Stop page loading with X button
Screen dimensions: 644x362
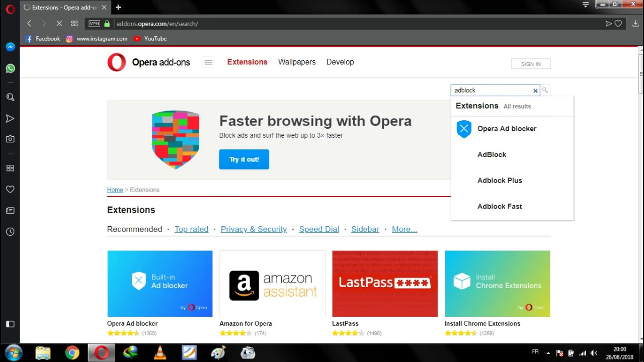tap(59, 24)
